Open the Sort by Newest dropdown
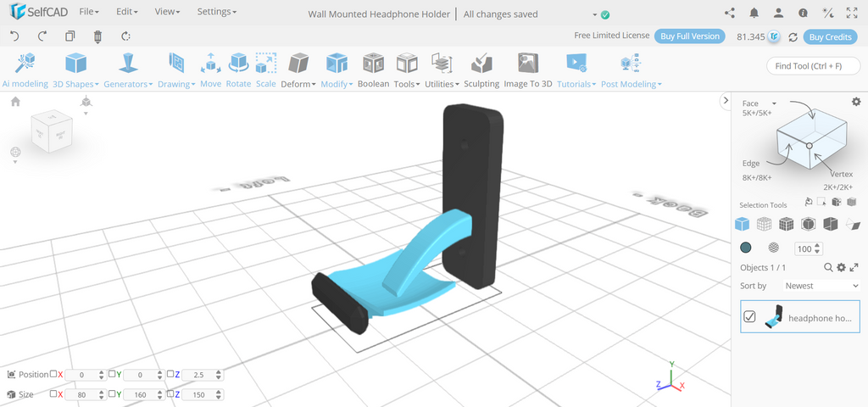 click(821, 286)
